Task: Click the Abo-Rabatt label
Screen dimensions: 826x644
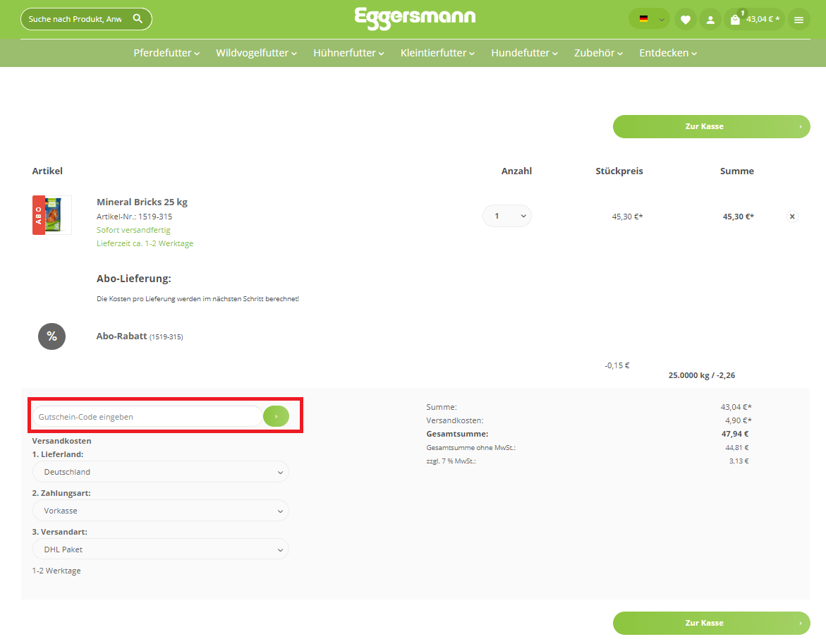Action: click(122, 336)
